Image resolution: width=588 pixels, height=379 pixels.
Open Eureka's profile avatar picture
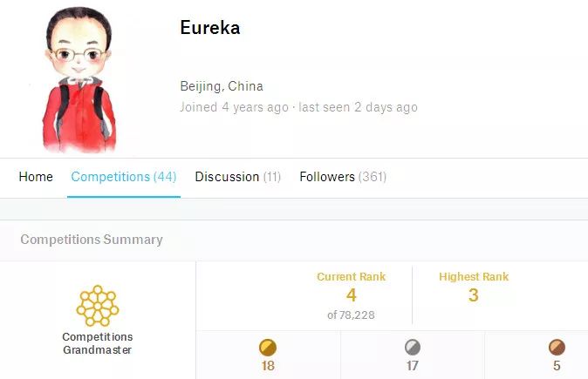pos(78,79)
